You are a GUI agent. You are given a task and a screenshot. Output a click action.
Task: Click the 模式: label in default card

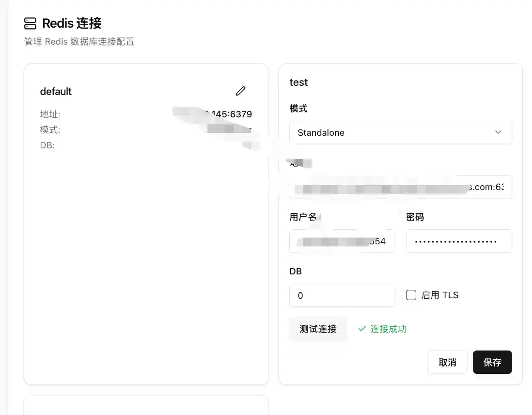coord(50,130)
